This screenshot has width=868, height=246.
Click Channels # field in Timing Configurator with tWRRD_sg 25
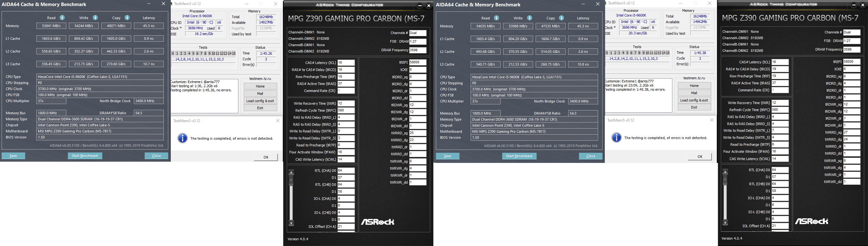tap(418, 33)
